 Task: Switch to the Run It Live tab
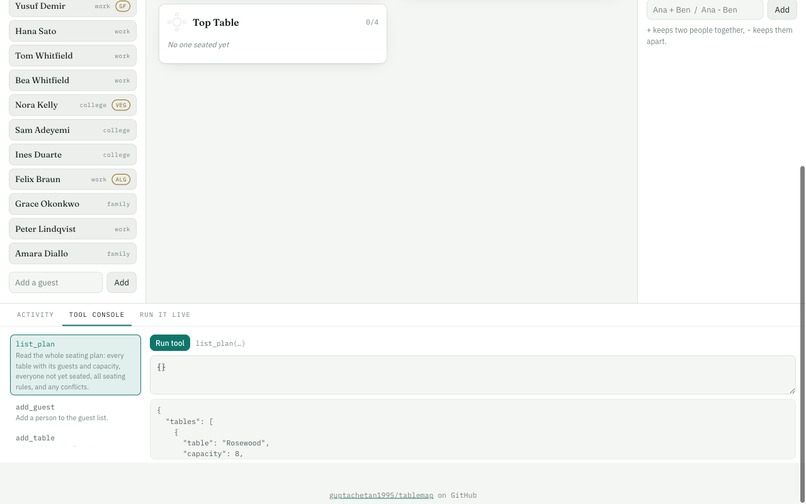click(165, 315)
